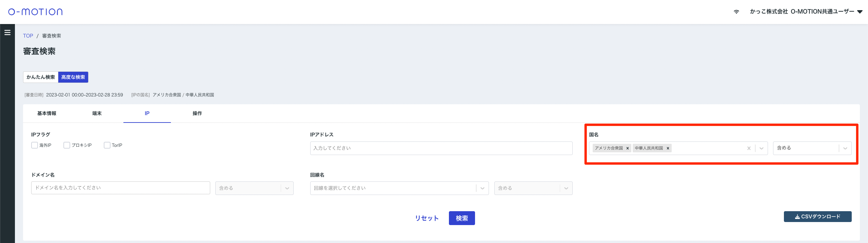Toggle the TorIP checkbox
The width and height of the screenshot is (868, 243).
(x=107, y=145)
